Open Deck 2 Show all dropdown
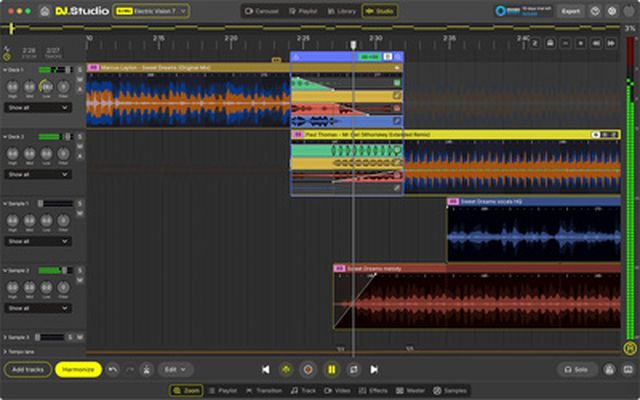640x400 pixels. click(x=38, y=175)
